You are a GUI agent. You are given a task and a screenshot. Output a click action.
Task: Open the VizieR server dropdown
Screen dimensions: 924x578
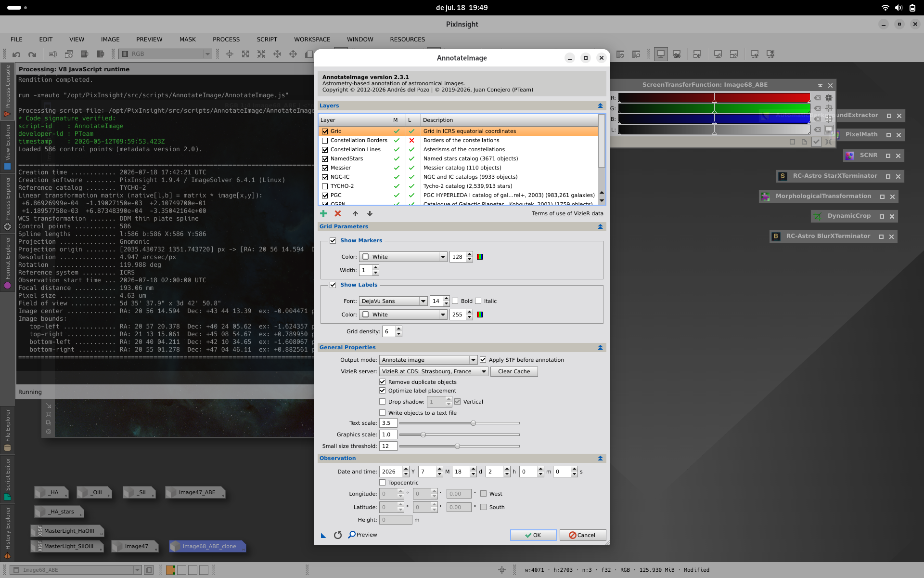click(434, 371)
